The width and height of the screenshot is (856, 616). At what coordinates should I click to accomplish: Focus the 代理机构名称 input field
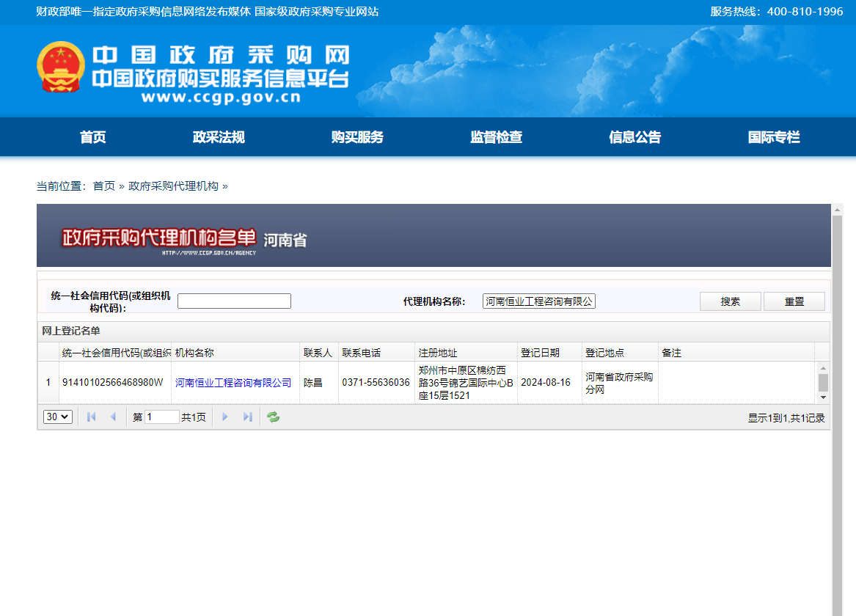point(539,301)
